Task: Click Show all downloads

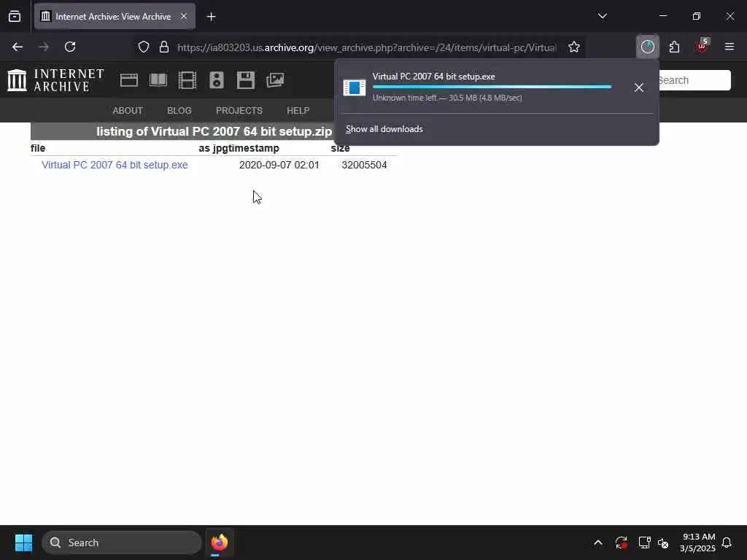Action: 384,129
